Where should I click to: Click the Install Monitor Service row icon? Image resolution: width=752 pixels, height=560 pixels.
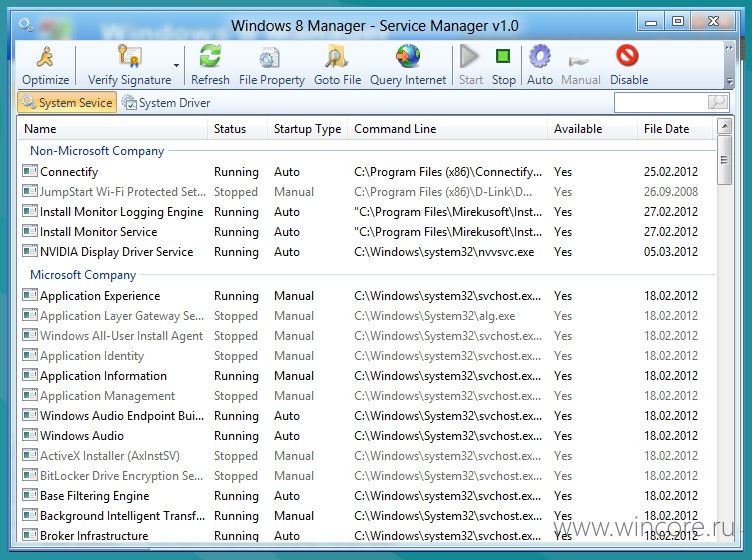pos(30,232)
